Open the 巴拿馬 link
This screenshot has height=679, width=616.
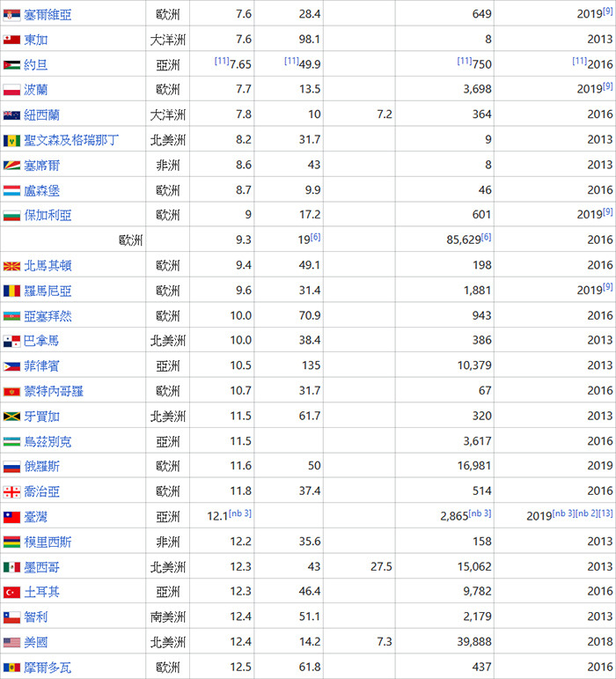[x=41, y=341]
